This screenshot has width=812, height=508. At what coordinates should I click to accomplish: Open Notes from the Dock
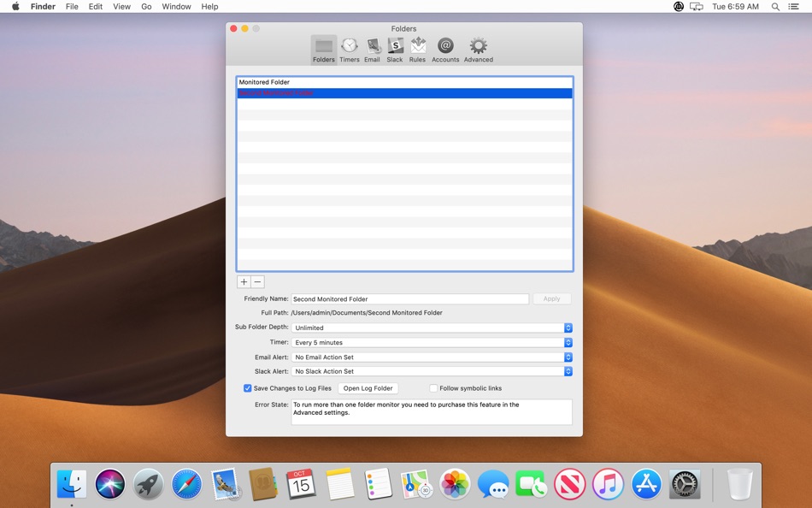(x=339, y=484)
